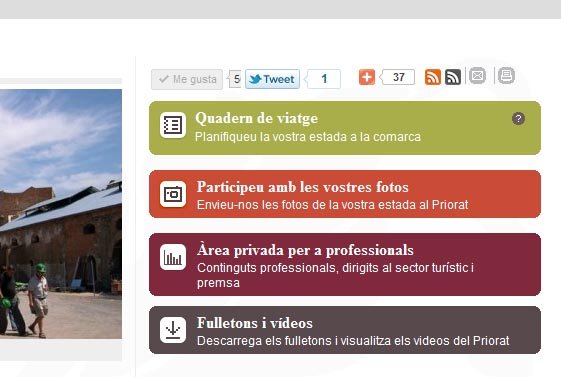Click the bar chart professionals icon
Image resolution: width=561 pixels, height=377 pixels.
173,257
